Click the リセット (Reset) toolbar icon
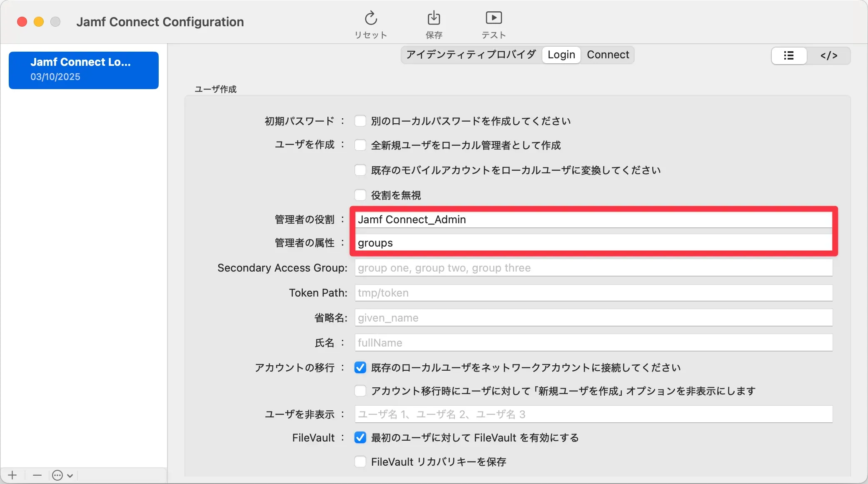Viewport: 868px width, 484px height. click(x=371, y=19)
